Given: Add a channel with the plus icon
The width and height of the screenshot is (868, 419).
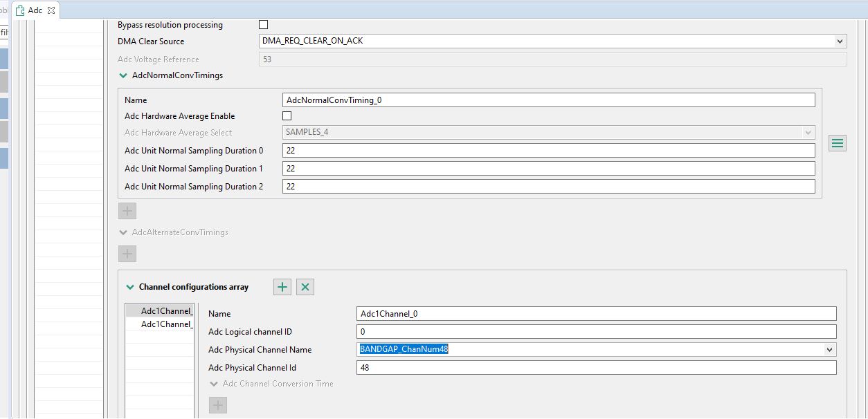Looking at the screenshot, I should (282, 286).
